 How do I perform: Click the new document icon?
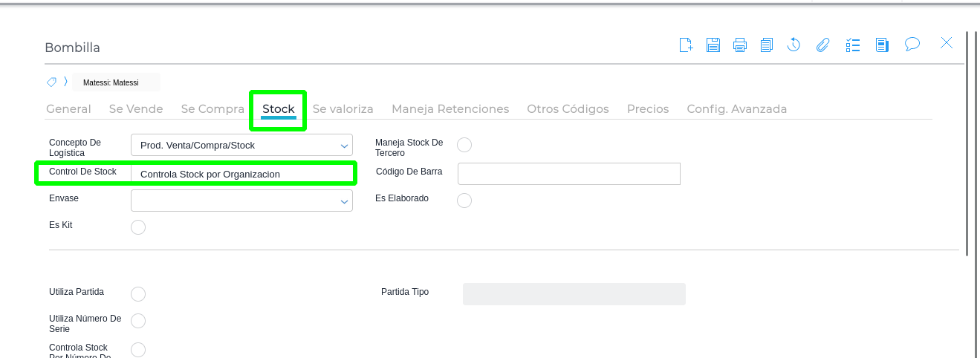[687, 45]
